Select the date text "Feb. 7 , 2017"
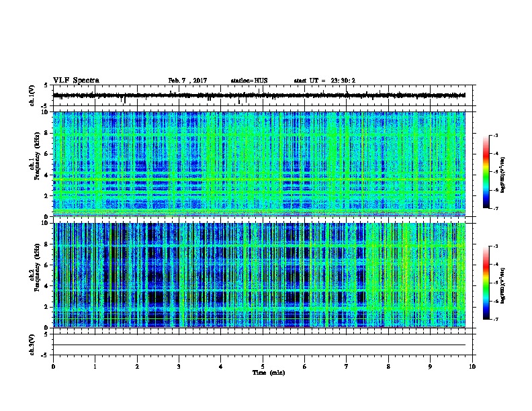The image size is (532, 411). point(187,81)
